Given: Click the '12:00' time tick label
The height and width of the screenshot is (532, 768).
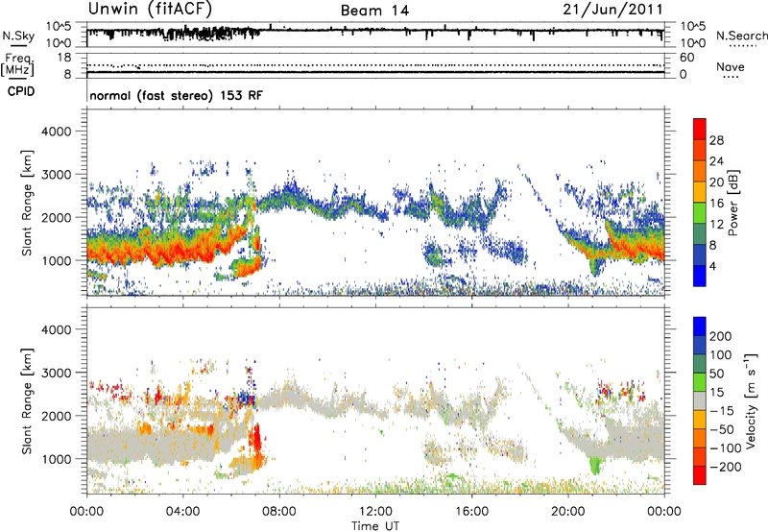Looking at the screenshot, I should point(375,512).
